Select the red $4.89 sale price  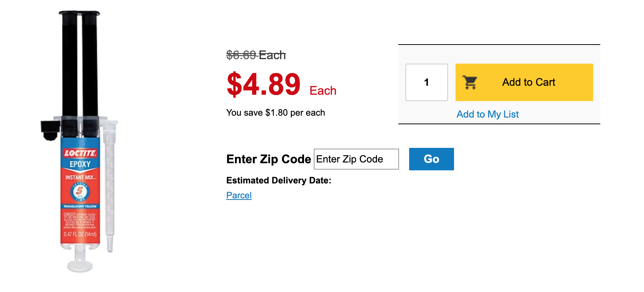pos(264,85)
